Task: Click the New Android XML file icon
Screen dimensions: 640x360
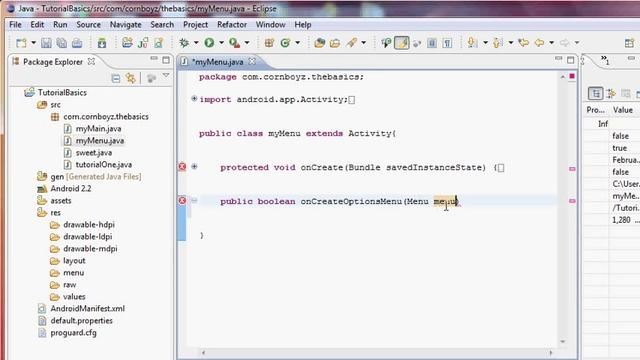Action: click(158, 42)
